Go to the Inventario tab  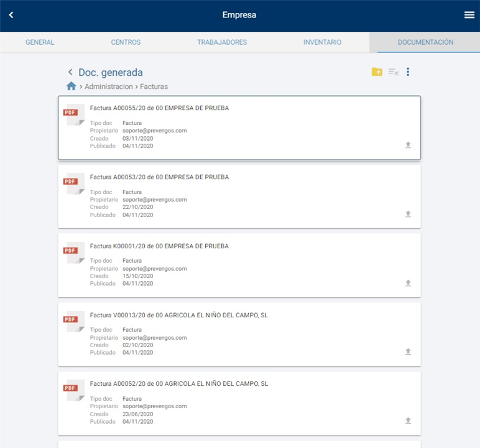[322, 42]
